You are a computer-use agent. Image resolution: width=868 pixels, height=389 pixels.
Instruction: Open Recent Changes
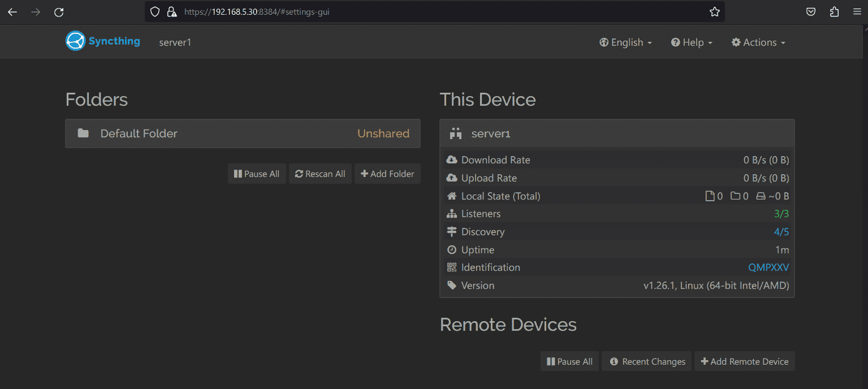tap(647, 361)
